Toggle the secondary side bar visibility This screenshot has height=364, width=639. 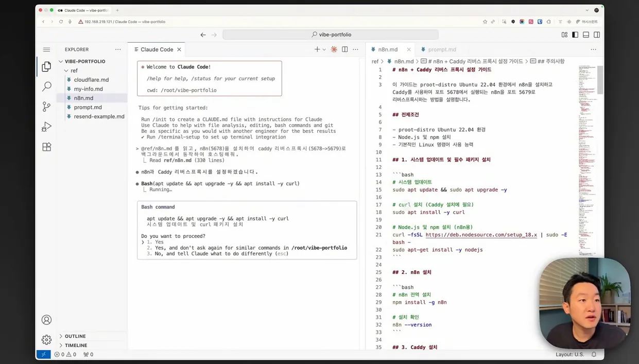pyautogui.click(x=597, y=34)
